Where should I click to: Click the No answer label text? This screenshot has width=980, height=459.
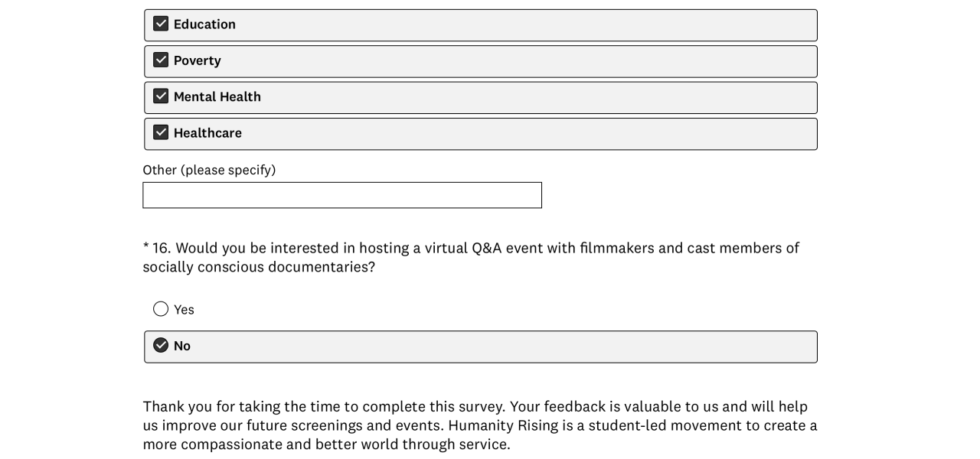coord(182,346)
